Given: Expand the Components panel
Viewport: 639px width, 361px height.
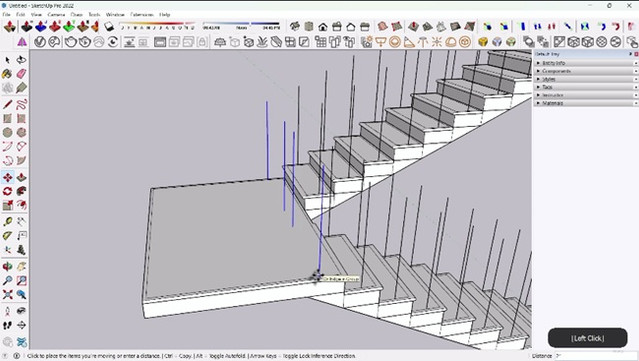Looking at the screenshot, I should pyautogui.click(x=585, y=71).
